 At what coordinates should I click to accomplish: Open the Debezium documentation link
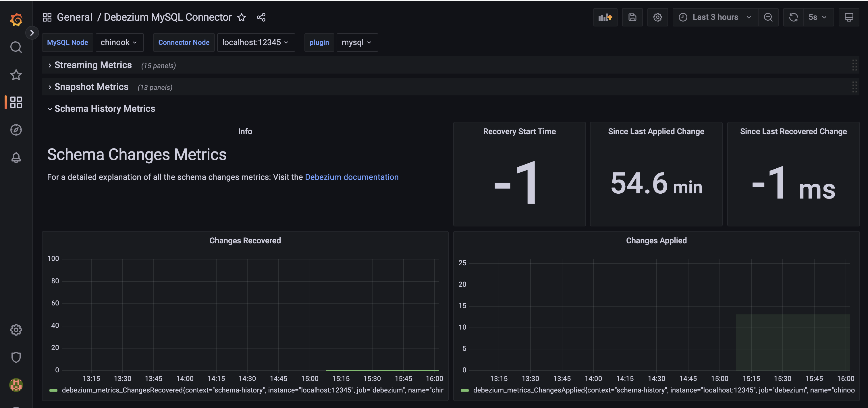coord(352,177)
